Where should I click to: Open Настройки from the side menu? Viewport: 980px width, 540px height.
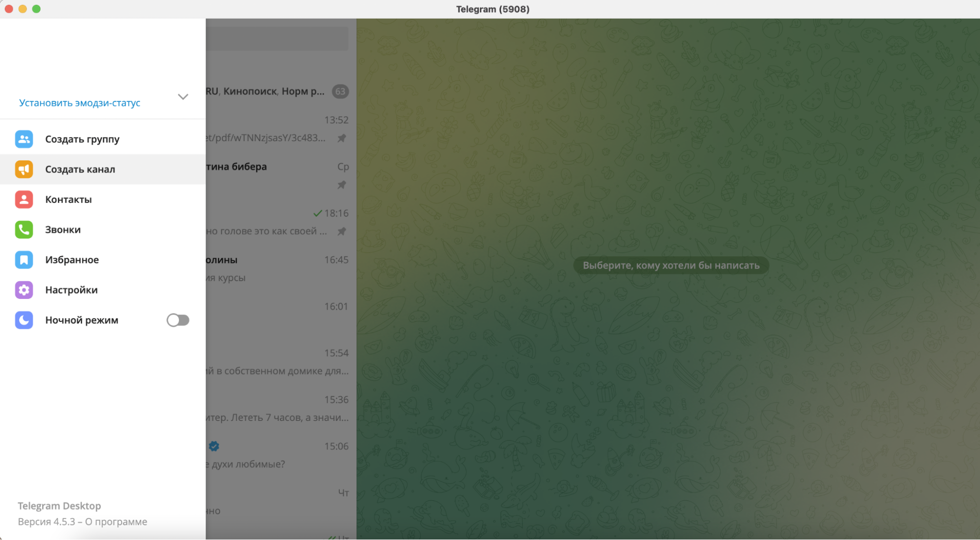[x=103, y=290]
